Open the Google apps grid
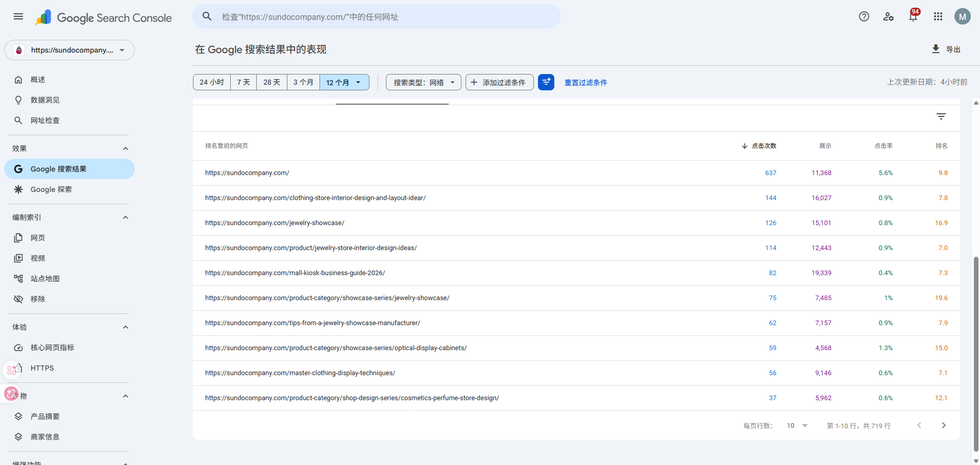Screen dimensions: 980x465 (938, 17)
